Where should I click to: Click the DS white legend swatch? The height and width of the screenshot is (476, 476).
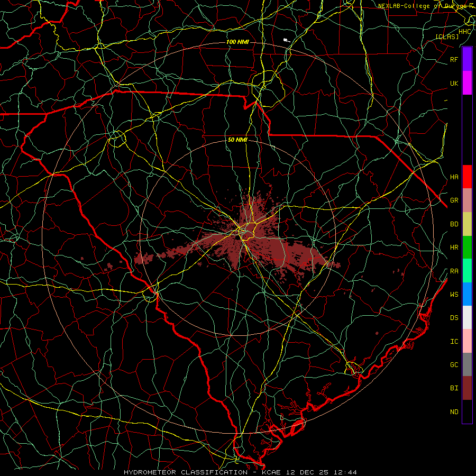(x=467, y=317)
